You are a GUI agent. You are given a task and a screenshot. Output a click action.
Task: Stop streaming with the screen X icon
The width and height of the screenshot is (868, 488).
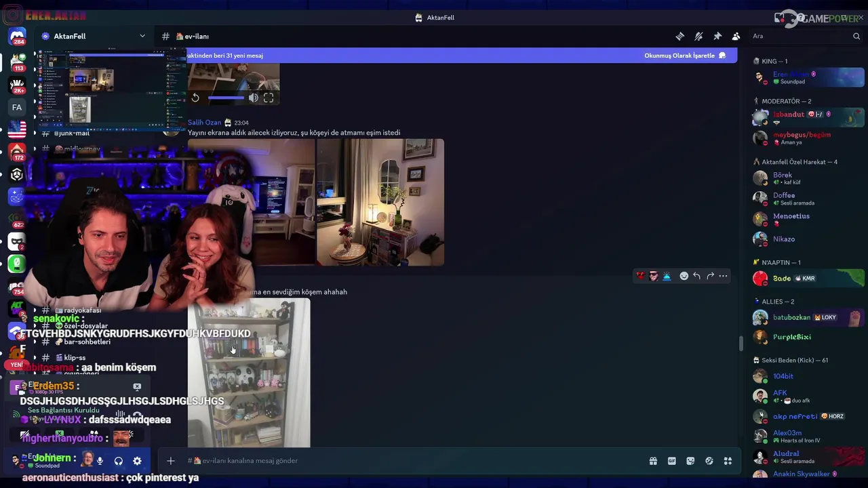[x=137, y=386]
